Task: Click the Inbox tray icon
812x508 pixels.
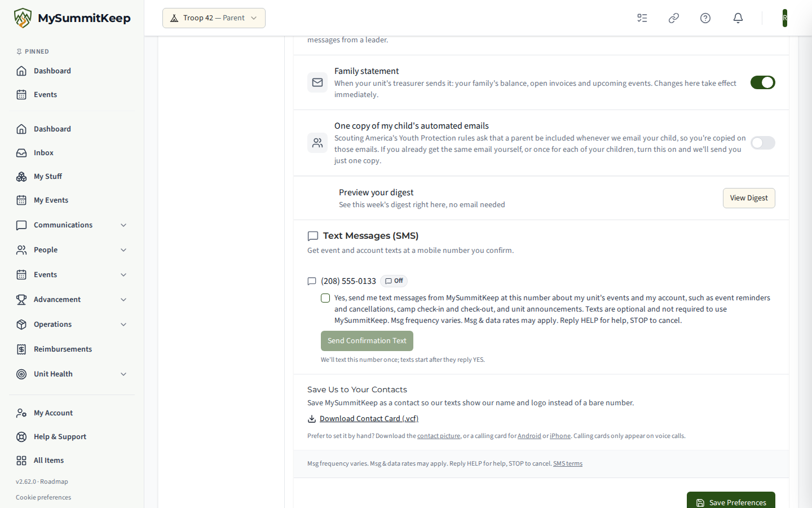Action: pos(21,153)
